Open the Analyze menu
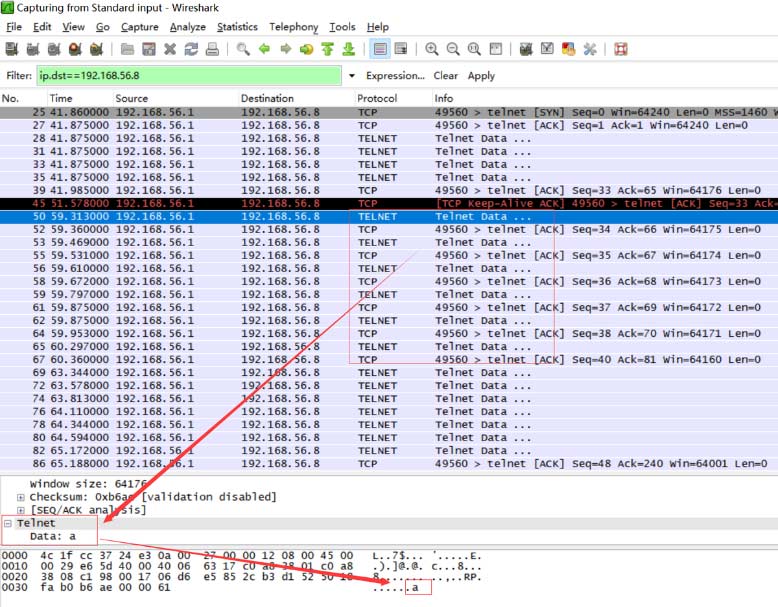Viewport: 778px width, 607px height. tap(187, 27)
